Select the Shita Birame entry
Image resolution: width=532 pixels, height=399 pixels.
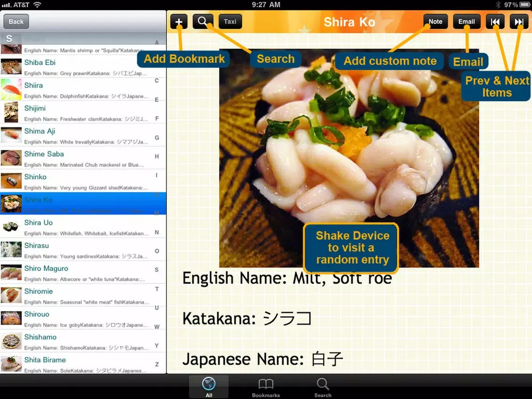click(x=83, y=364)
